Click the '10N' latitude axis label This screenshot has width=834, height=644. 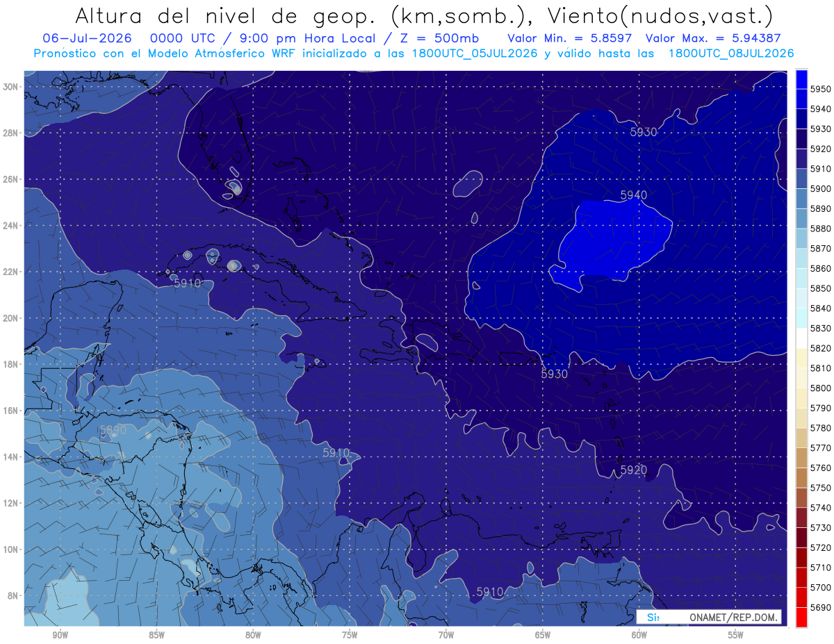coord(10,550)
